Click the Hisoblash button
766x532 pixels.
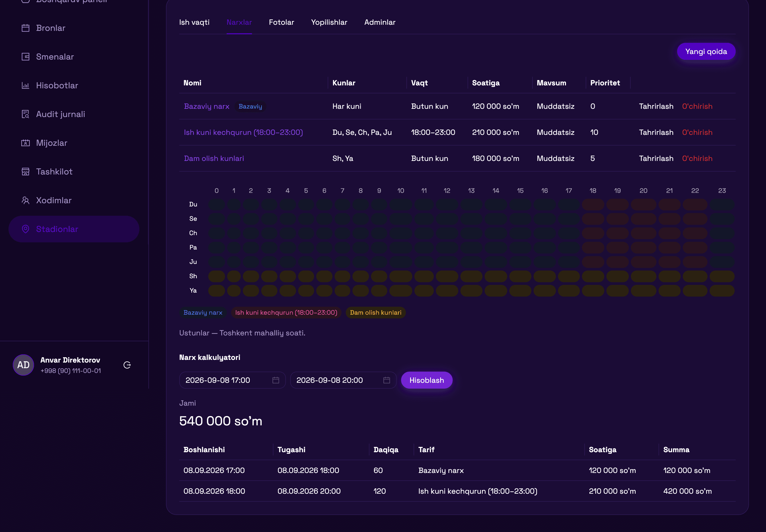(x=427, y=380)
